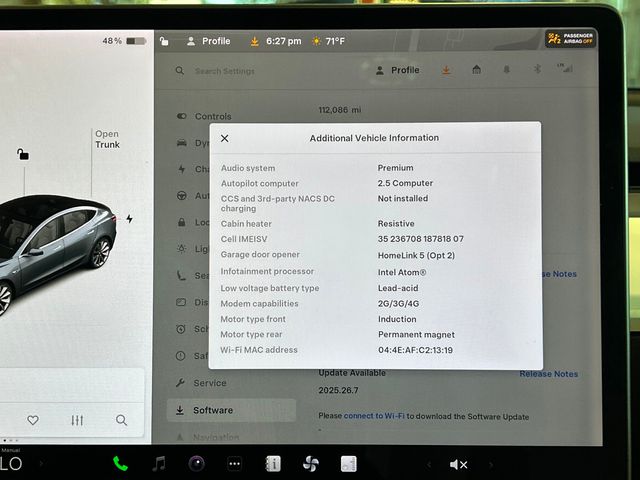Tap the unlock padlock over the car
This screenshot has height=480, width=640.
[x=23, y=154]
